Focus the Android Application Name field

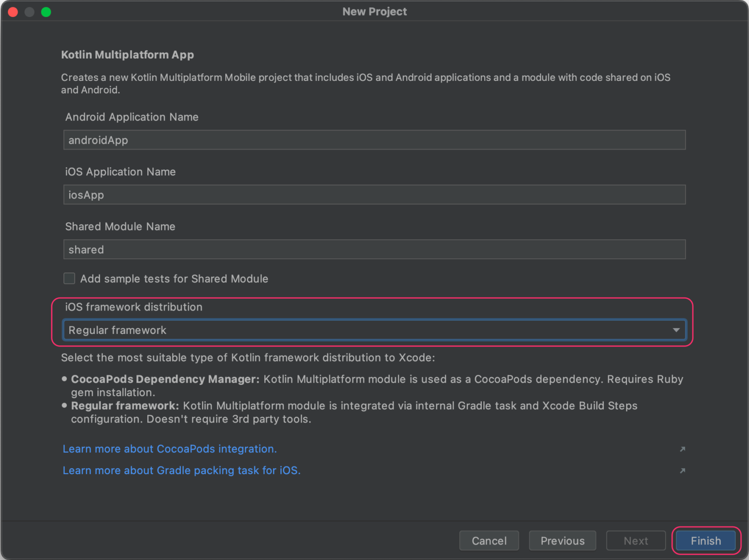coord(374,140)
